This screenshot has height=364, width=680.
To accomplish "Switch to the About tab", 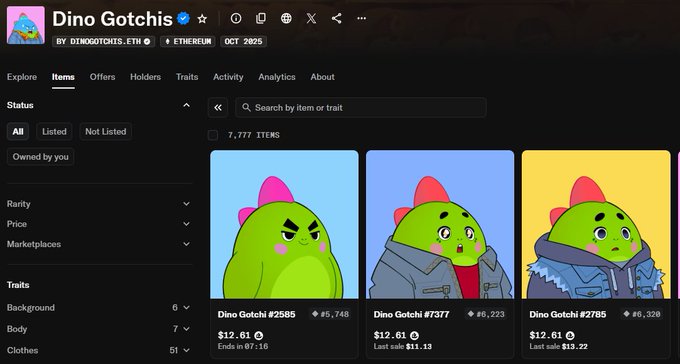I will tap(322, 77).
